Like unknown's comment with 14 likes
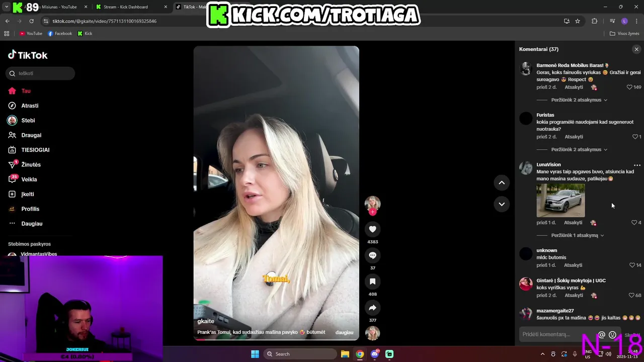Screen dimensions: 644x362 pyautogui.click(x=632, y=265)
